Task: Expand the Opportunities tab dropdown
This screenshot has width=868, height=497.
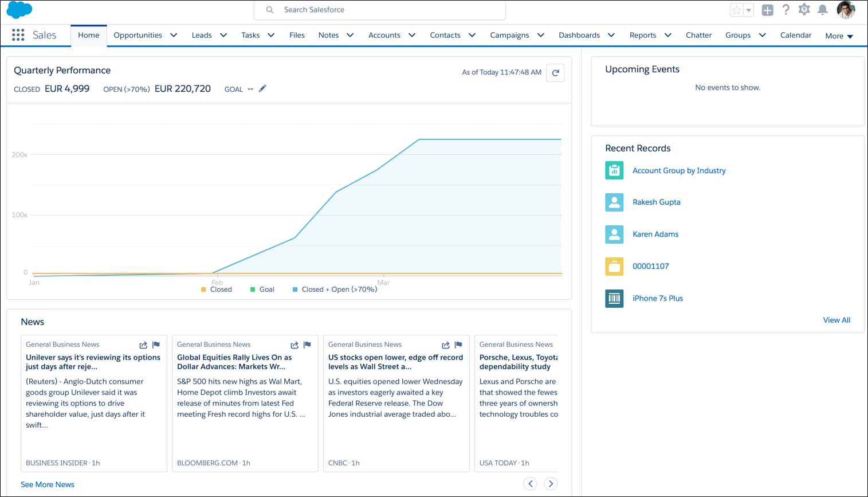Action: [x=174, y=35]
